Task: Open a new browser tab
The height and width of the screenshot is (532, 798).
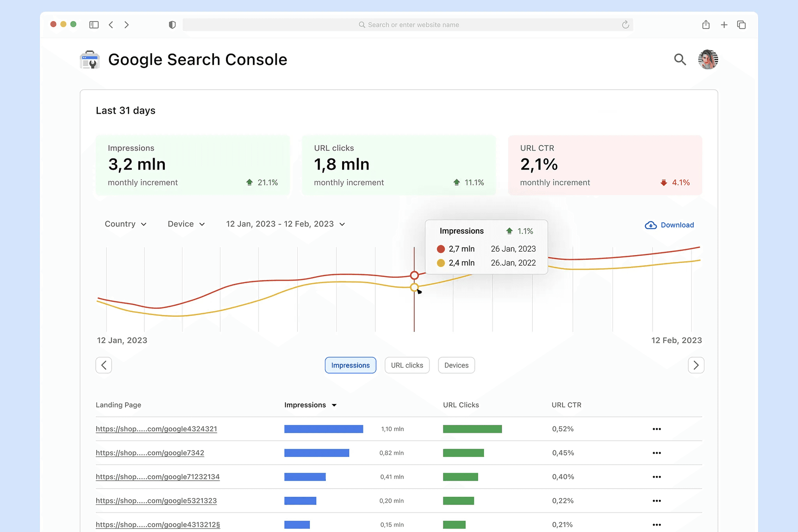Action: (724, 24)
